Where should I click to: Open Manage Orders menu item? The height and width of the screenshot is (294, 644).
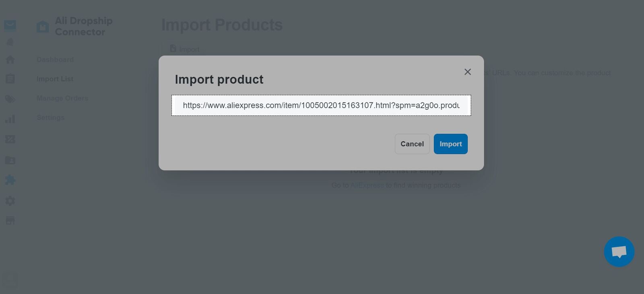[62, 98]
